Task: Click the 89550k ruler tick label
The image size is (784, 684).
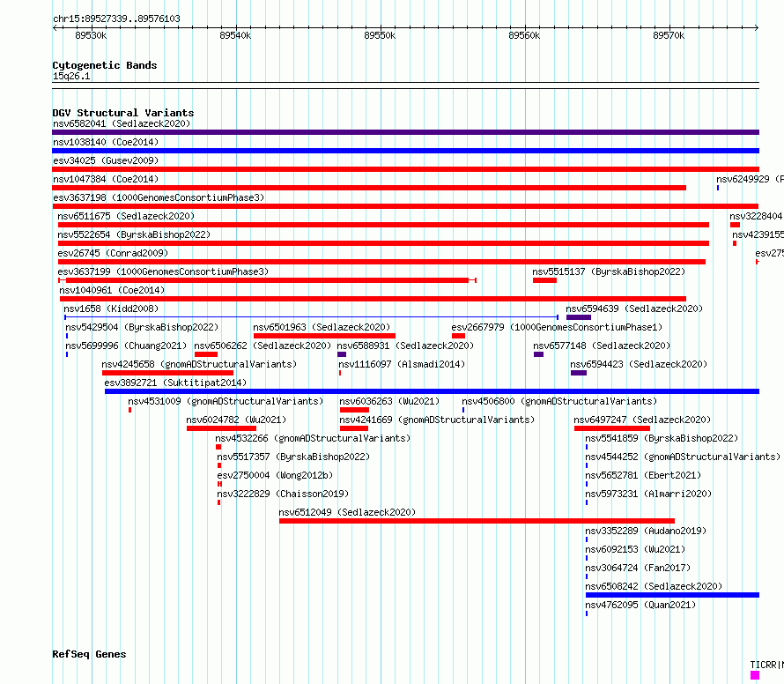Action: 380,35
